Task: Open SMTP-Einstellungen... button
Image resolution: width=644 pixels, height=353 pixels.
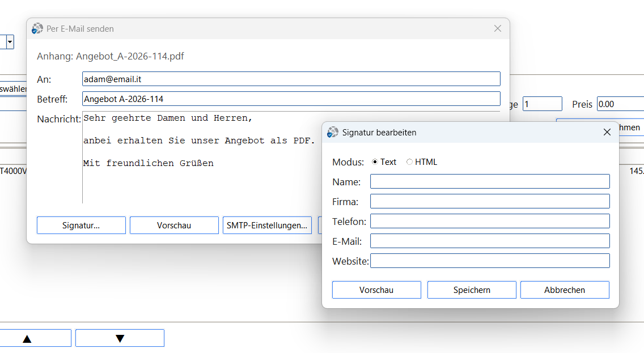Action: click(267, 226)
